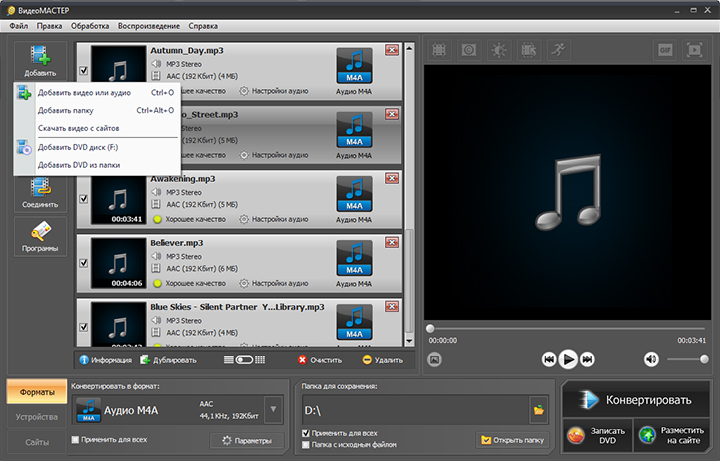Uncheck the Believer.mp3 checkbox
This screenshot has height=461, width=720.
[x=84, y=263]
